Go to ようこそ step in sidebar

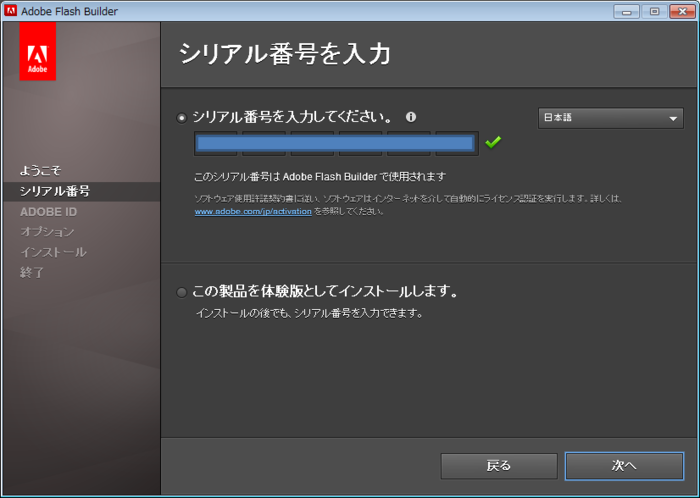point(40,170)
